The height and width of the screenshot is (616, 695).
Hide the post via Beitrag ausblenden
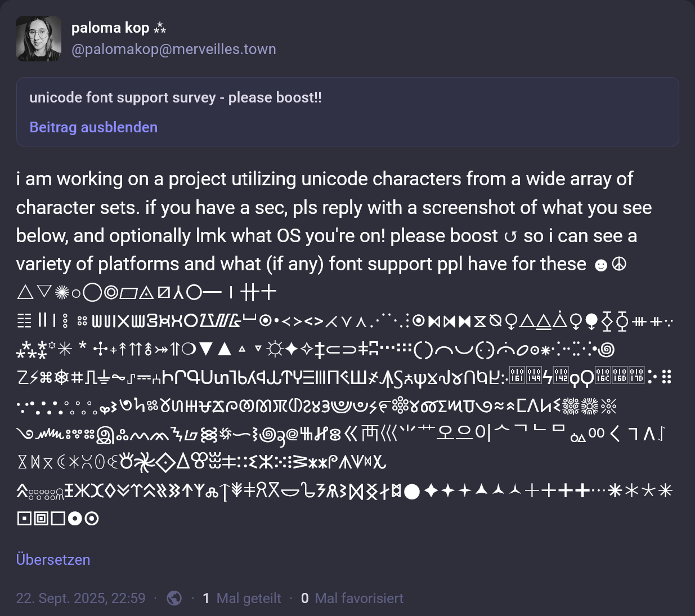click(93, 127)
